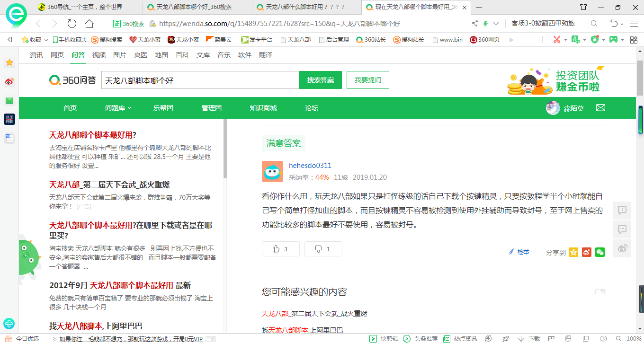Expand the shield extension dropdown arrow
Screen dimensions: 644x343
[x=603, y=40]
